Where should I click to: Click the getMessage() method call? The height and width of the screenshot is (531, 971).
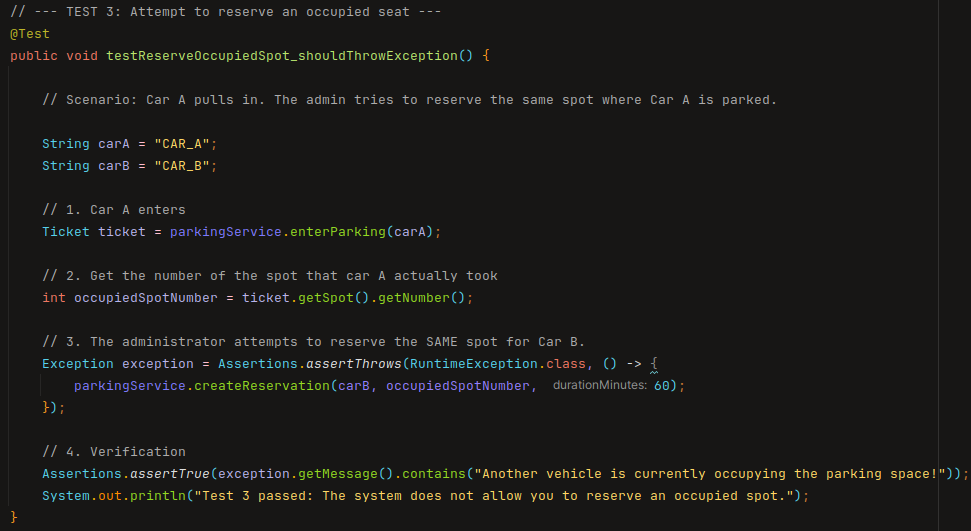pos(346,474)
